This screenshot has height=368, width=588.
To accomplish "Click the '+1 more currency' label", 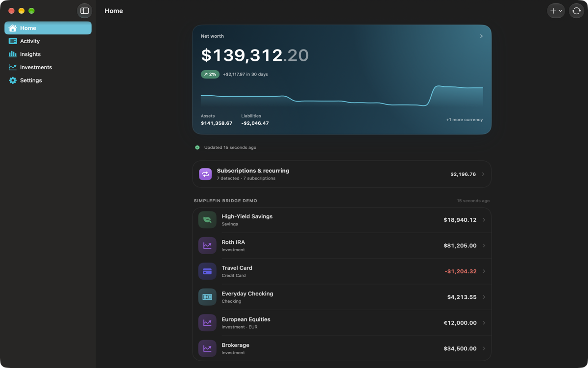I will pyautogui.click(x=464, y=120).
